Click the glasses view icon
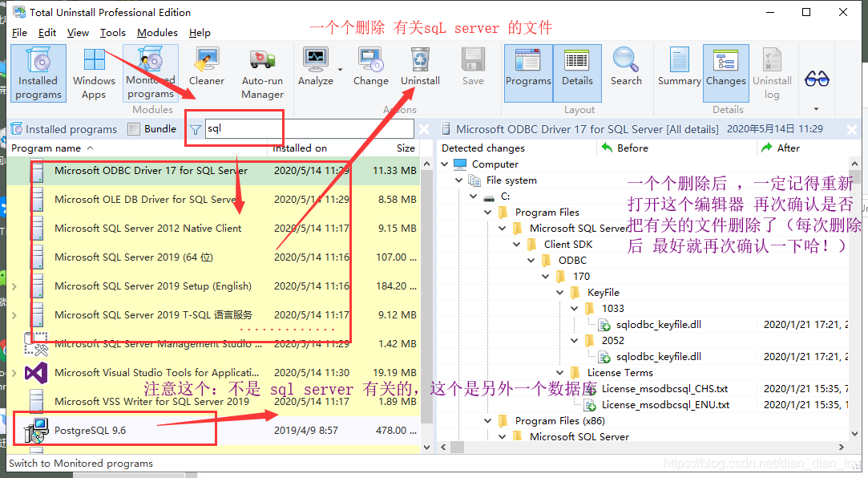Screen dimensions: 868x478 coord(817,79)
